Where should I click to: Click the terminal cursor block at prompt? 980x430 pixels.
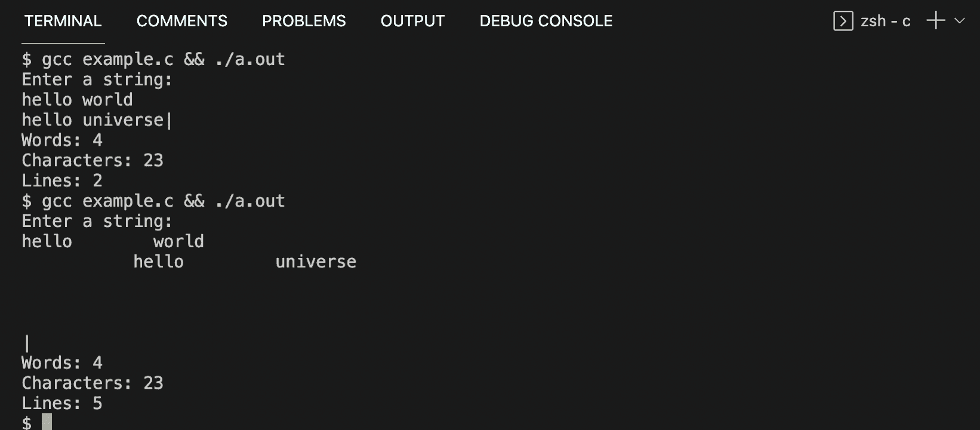pyautogui.click(x=47, y=422)
